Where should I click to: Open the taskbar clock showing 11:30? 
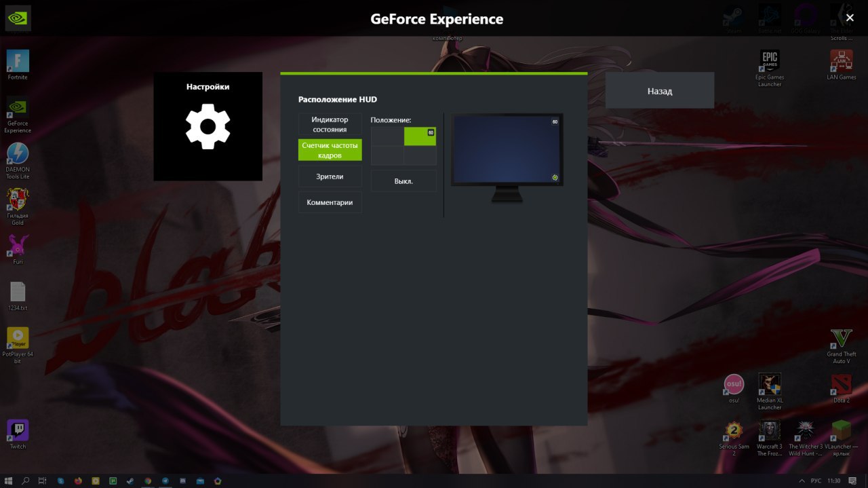[834, 481]
